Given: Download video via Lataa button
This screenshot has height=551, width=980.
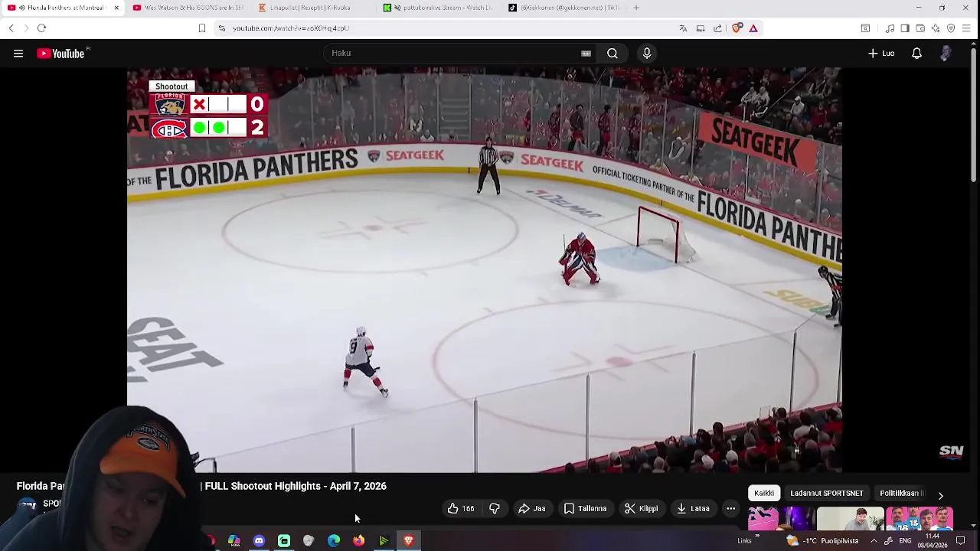Looking at the screenshot, I should (x=692, y=508).
